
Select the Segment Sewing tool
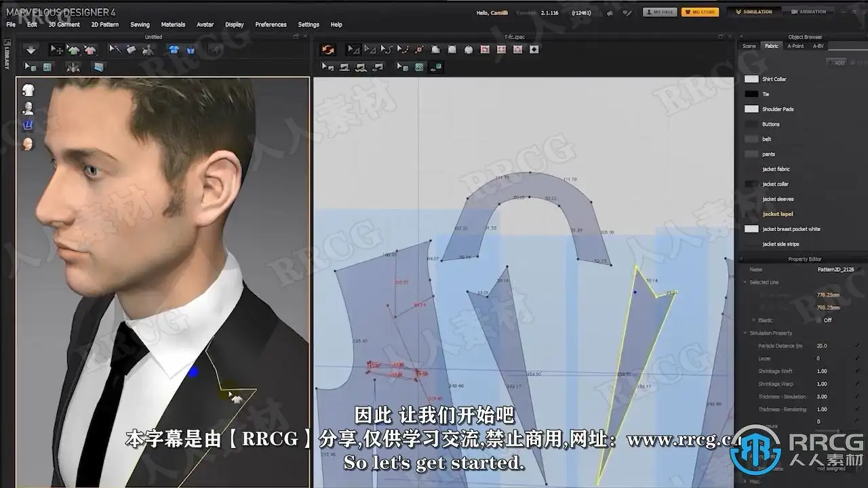pos(344,66)
